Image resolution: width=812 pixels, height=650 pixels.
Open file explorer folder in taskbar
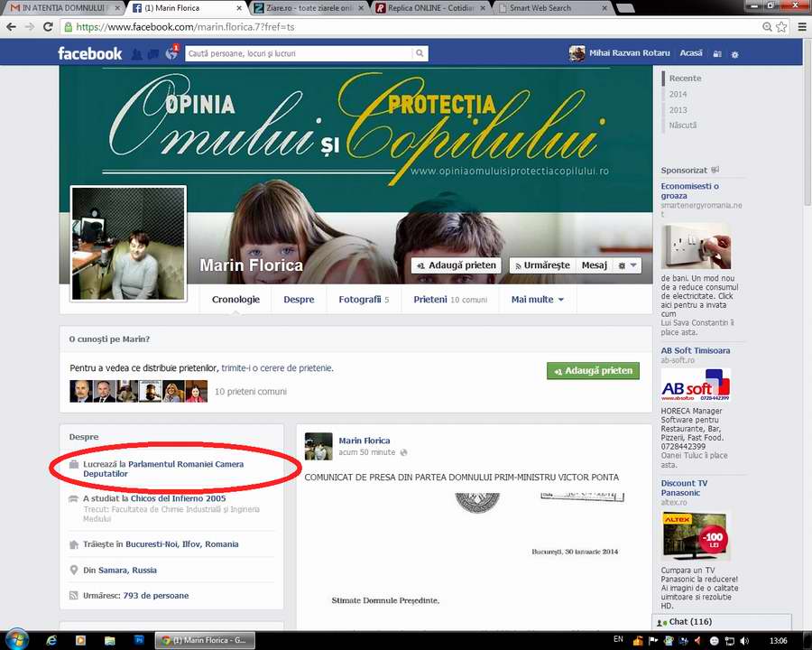click(110, 641)
